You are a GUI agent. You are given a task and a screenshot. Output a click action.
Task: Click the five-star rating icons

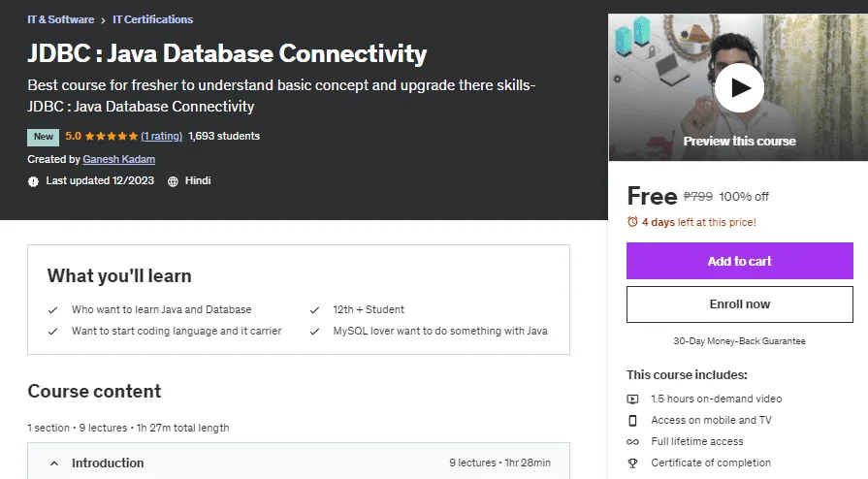[x=112, y=136]
